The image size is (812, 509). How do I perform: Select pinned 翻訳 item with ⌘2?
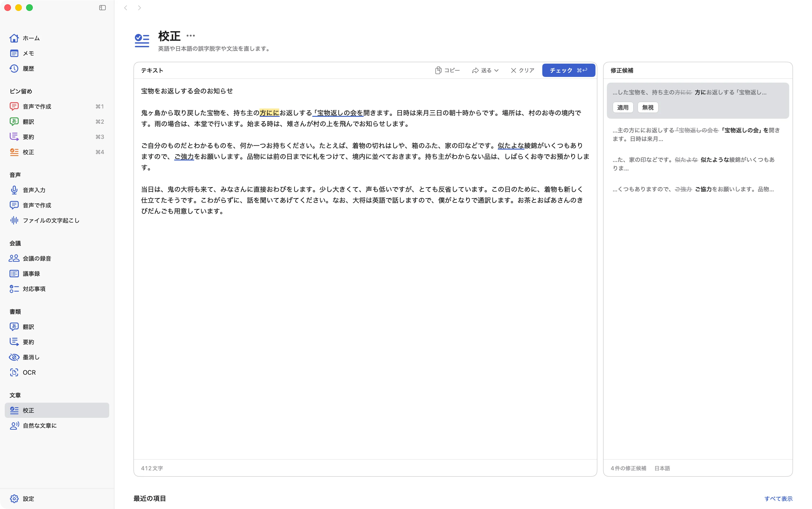coord(57,122)
